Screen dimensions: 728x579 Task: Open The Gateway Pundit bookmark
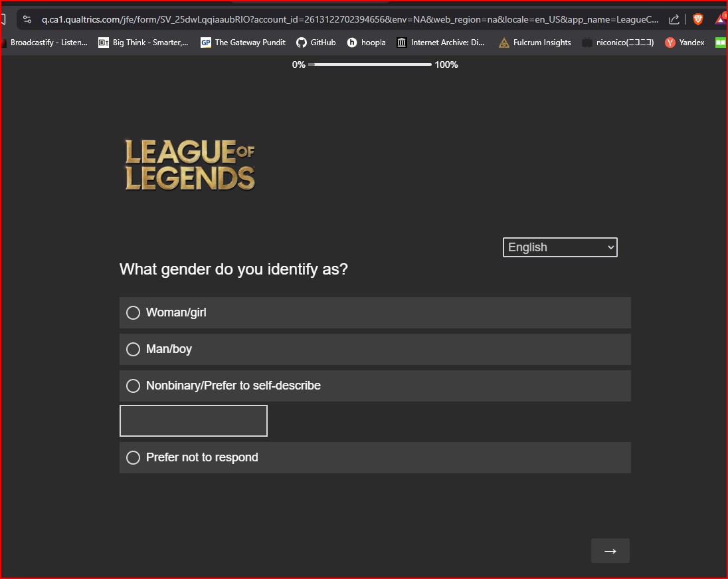(243, 43)
